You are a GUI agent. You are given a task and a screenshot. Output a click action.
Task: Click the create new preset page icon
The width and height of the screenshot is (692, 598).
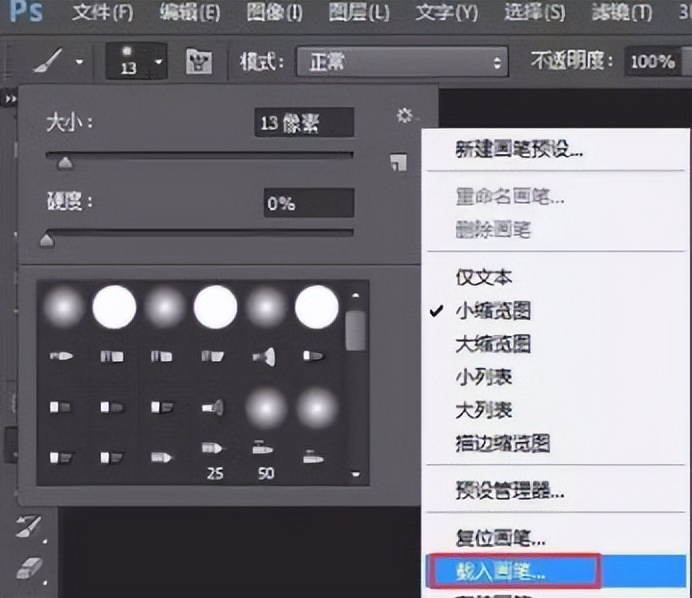(399, 162)
